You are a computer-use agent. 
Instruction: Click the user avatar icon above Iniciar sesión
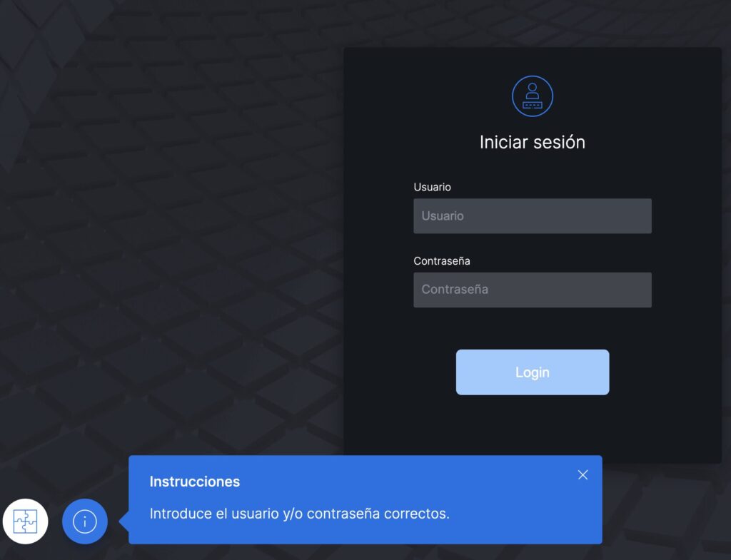[533, 96]
